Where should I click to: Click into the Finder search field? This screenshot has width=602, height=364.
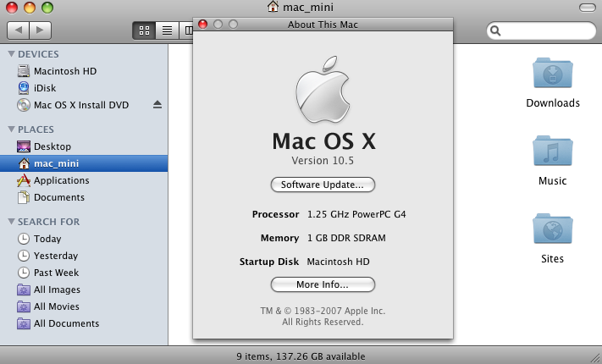pos(541,30)
